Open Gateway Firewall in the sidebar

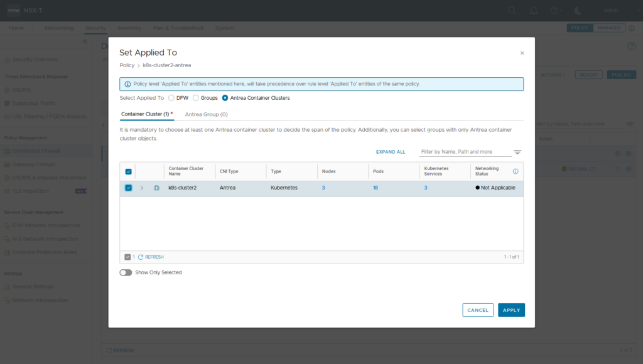34,164
